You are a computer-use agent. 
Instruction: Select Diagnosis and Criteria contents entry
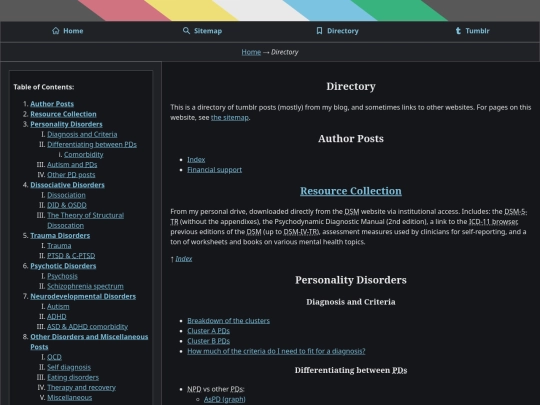82,134
